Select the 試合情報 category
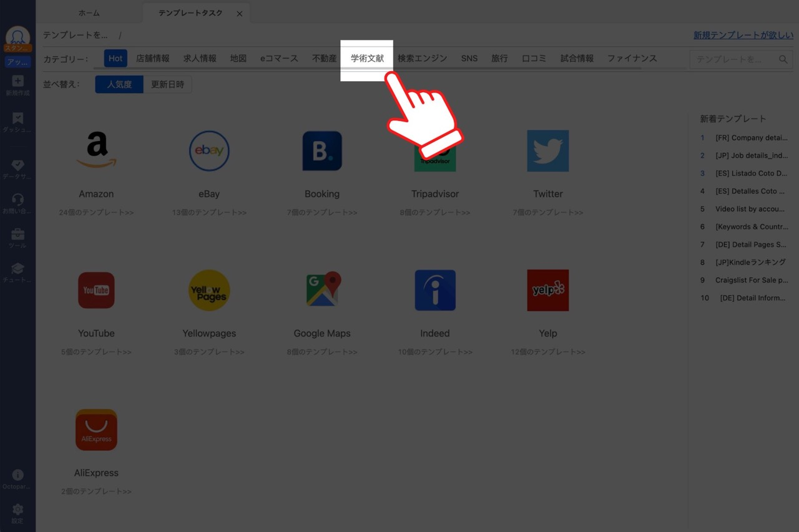This screenshot has width=799, height=532. (x=577, y=59)
